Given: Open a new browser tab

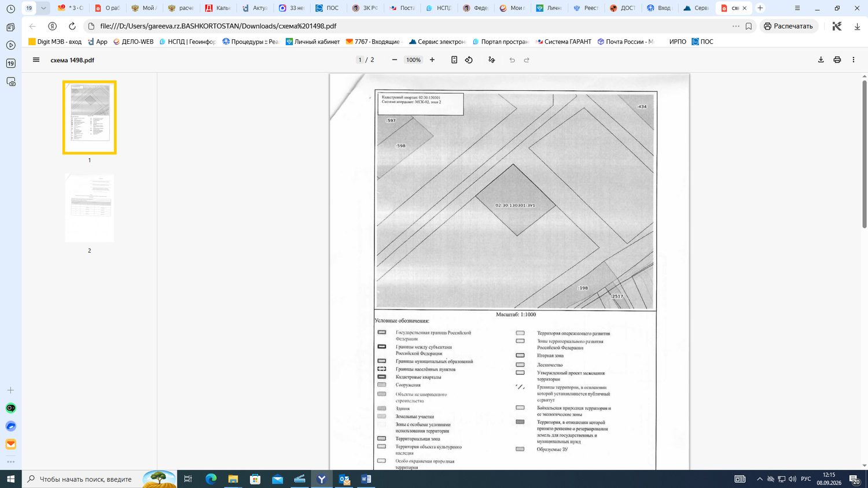Looking at the screenshot, I should [x=760, y=8].
